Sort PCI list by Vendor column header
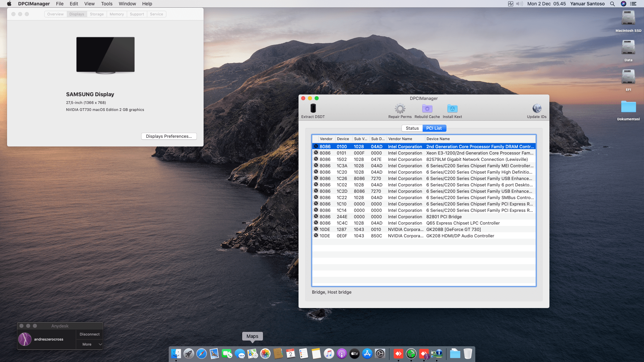Viewport: 644px width, 362px height. point(326,139)
